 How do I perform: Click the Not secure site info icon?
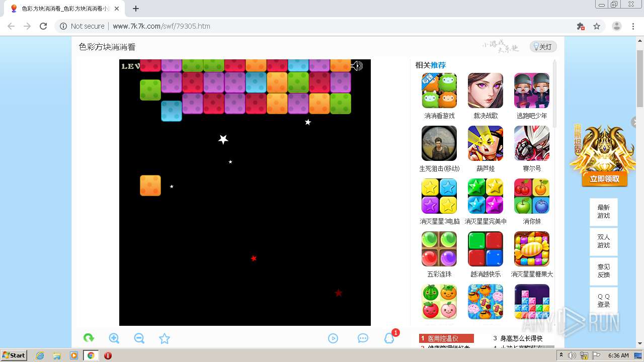[63, 26]
